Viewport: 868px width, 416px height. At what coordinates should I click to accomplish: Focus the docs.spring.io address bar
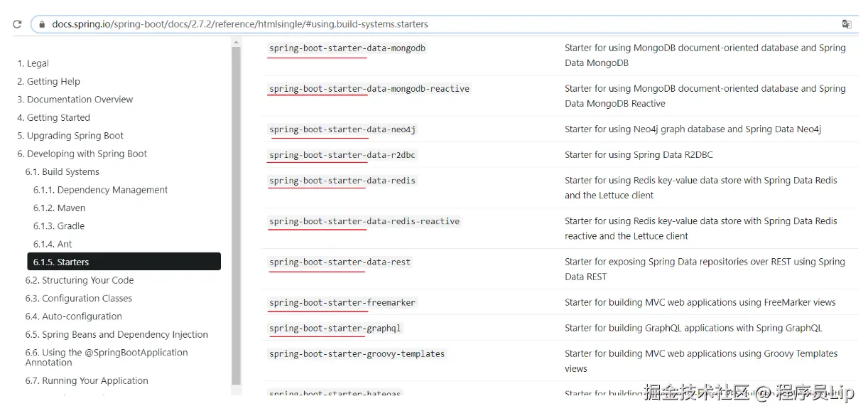tap(444, 24)
